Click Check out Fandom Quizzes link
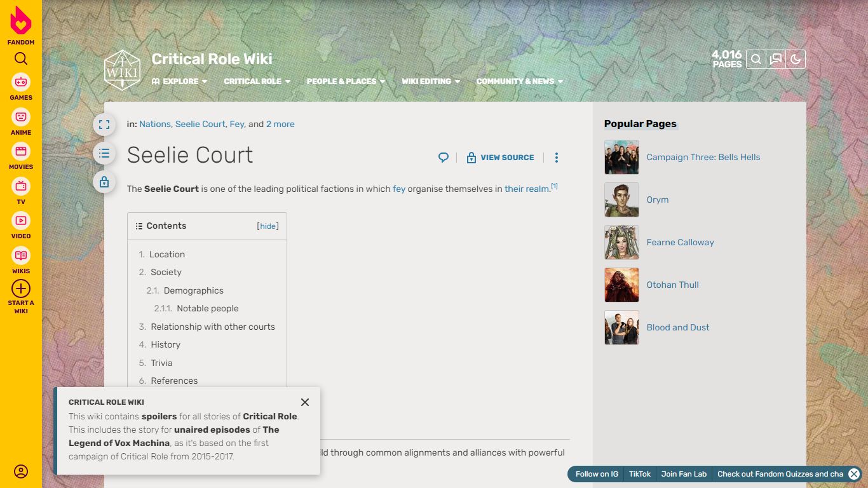 780,474
